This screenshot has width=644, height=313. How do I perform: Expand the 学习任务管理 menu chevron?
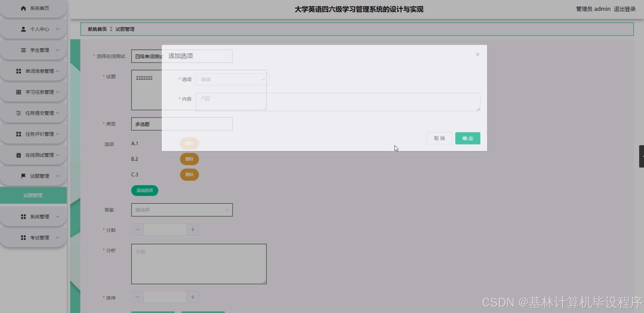coord(58,92)
